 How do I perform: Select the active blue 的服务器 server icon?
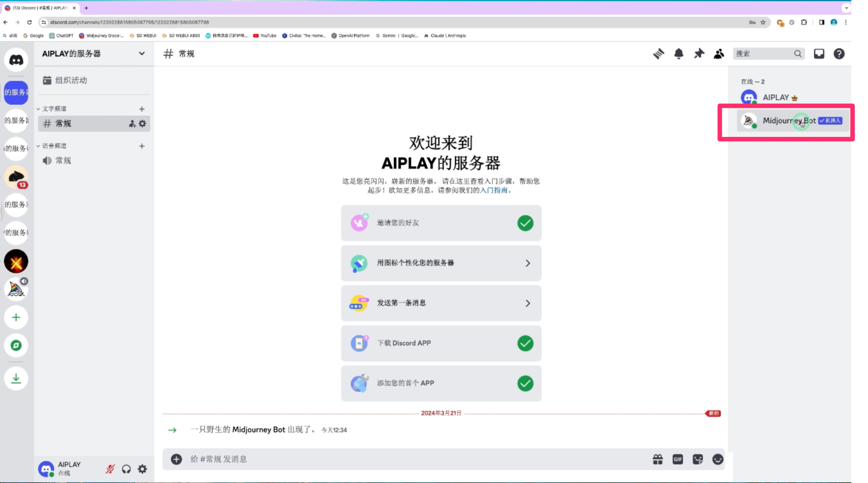[16, 92]
